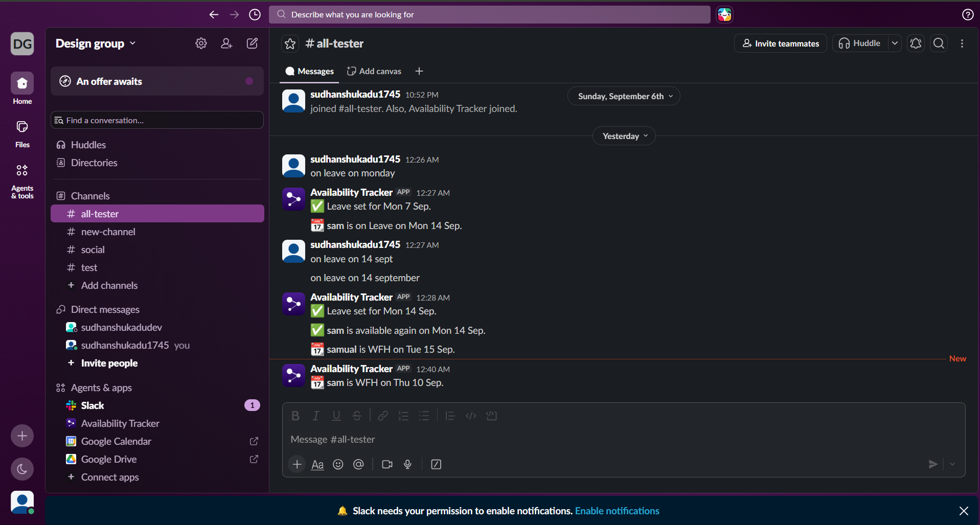Click the Message #all-tester input box
Viewport: 980px width, 525px height.
624,439
